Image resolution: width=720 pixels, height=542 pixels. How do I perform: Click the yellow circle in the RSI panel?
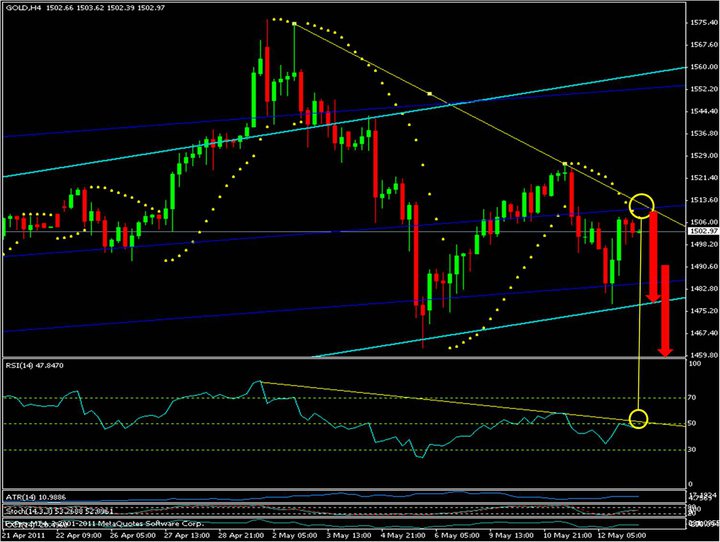click(640, 419)
